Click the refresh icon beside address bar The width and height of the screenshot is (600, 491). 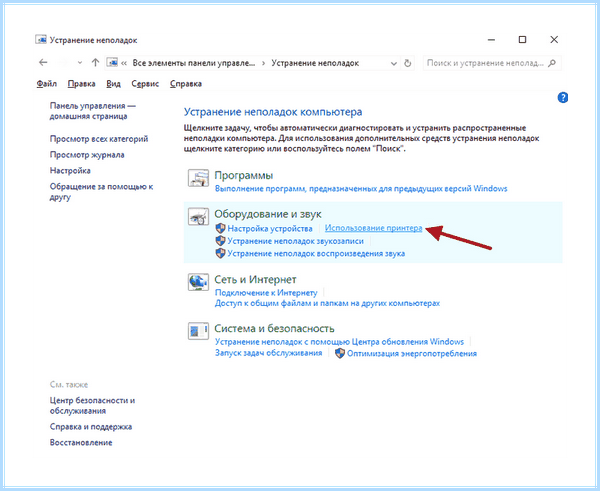coord(408,63)
